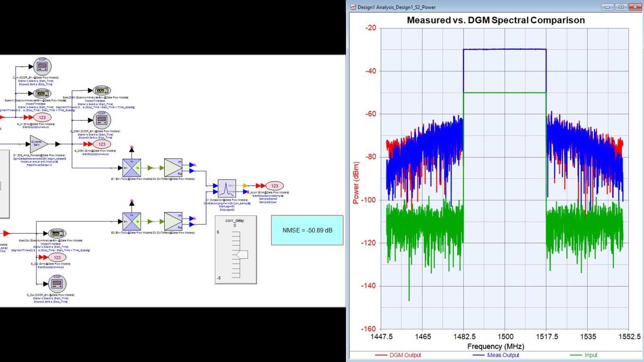Click the corr_delay slider handle
The image size is (644, 362).
point(242,255)
